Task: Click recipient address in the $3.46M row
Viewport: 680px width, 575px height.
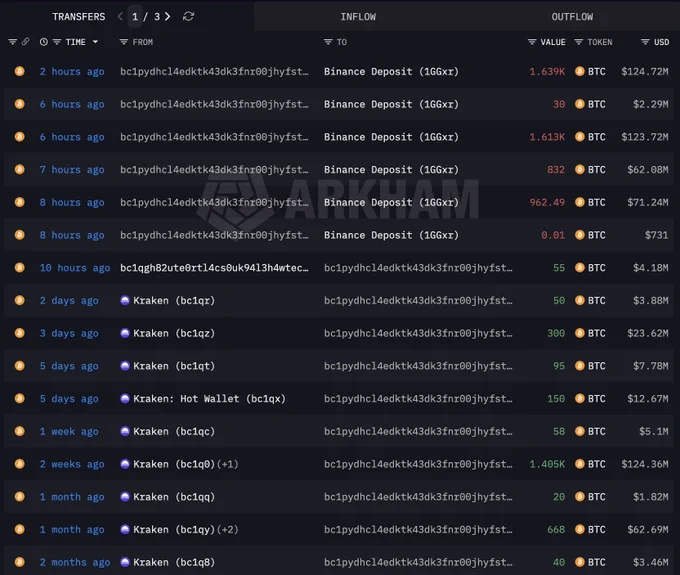Action: (x=418, y=562)
